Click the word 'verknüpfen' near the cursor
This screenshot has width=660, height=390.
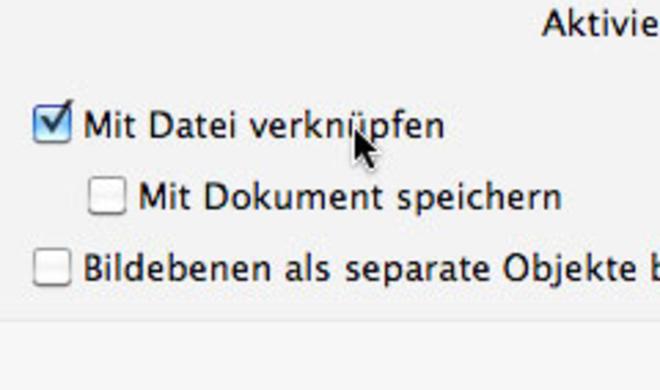point(347,127)
